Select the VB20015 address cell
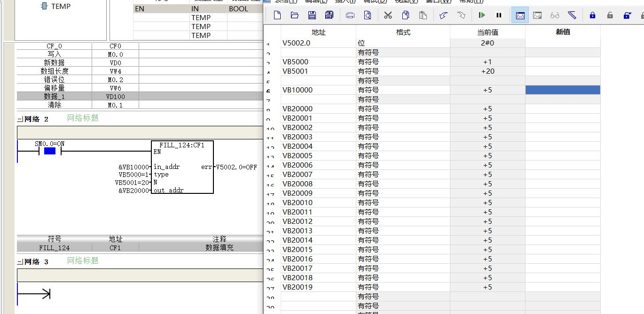Image resolution: width=644 pixels, height=314 pixels. [x=319, y=249]
